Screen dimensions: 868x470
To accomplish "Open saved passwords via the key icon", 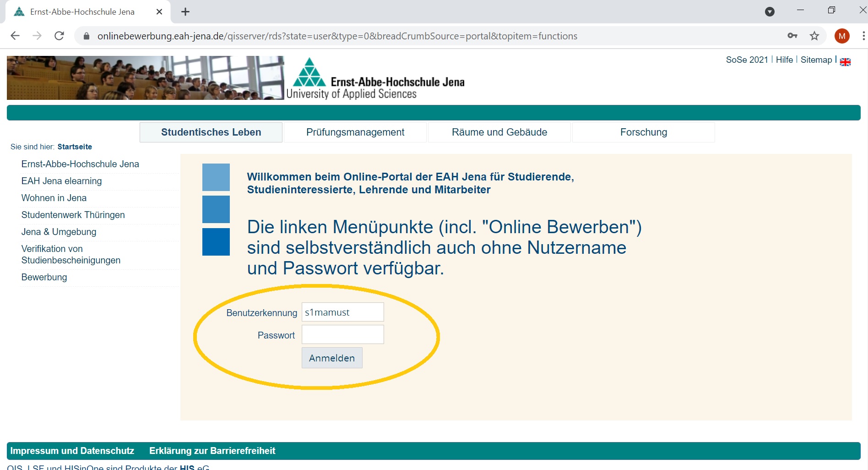I will [x=792, y=36].
